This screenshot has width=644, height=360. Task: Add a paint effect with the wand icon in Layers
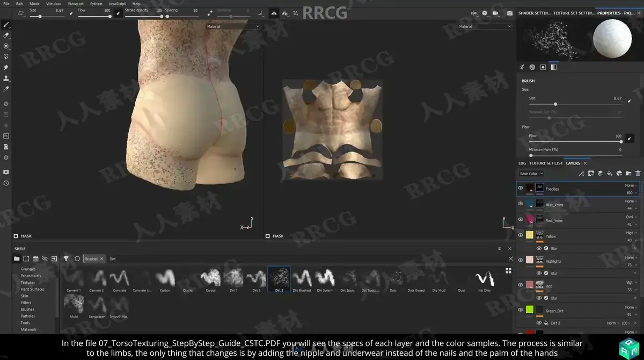click(581, 174)
